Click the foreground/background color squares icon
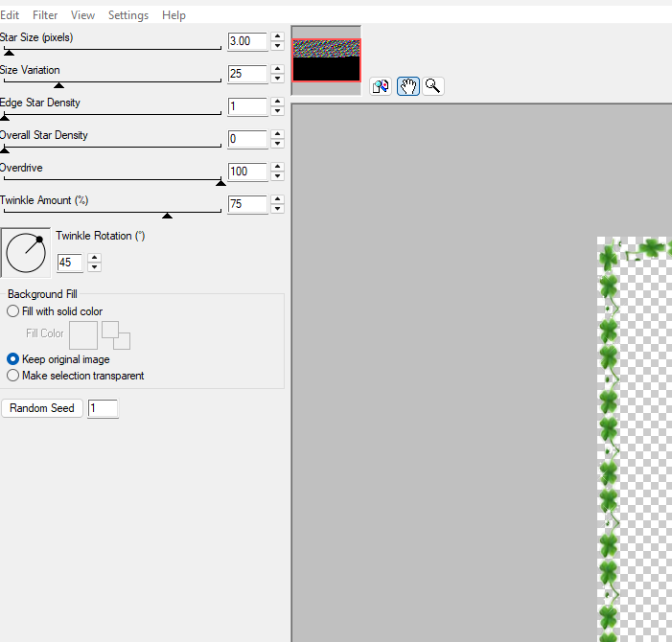 (116, 334)
